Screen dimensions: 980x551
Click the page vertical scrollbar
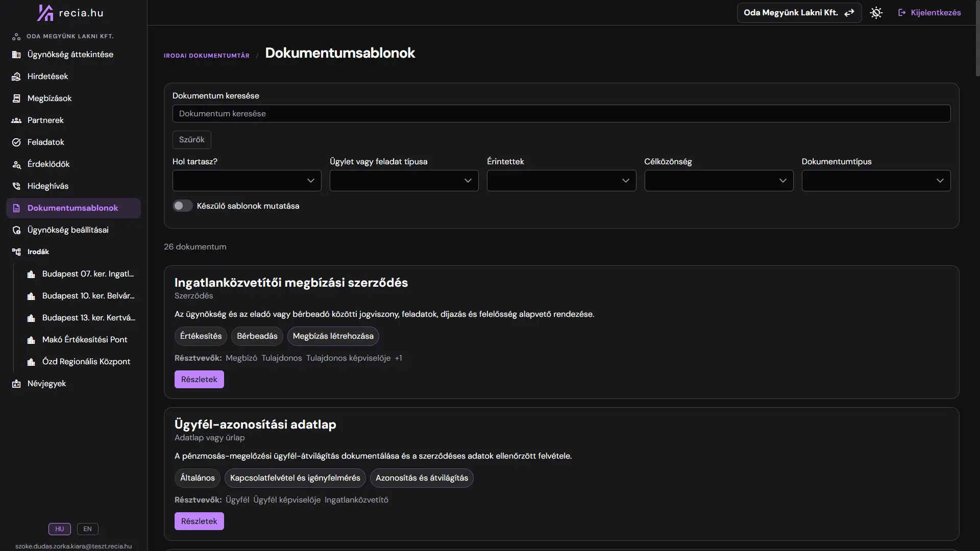click(x=977, y=38)
